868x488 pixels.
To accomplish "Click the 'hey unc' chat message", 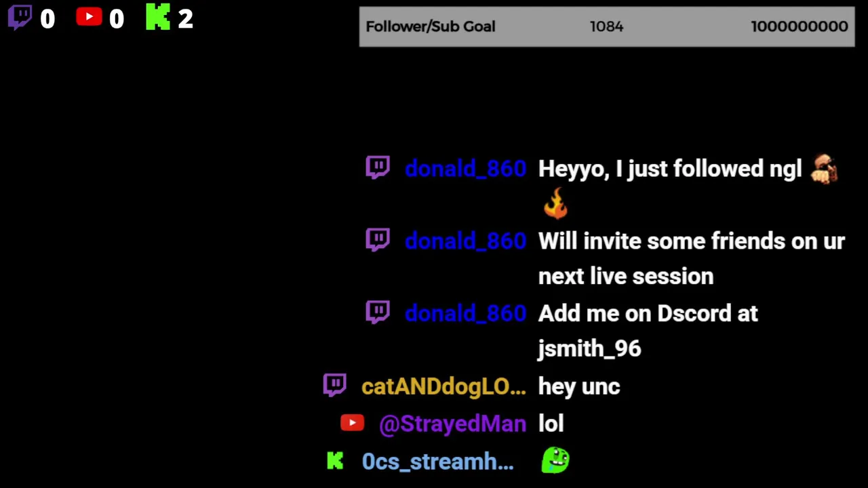I will [579, 386].
